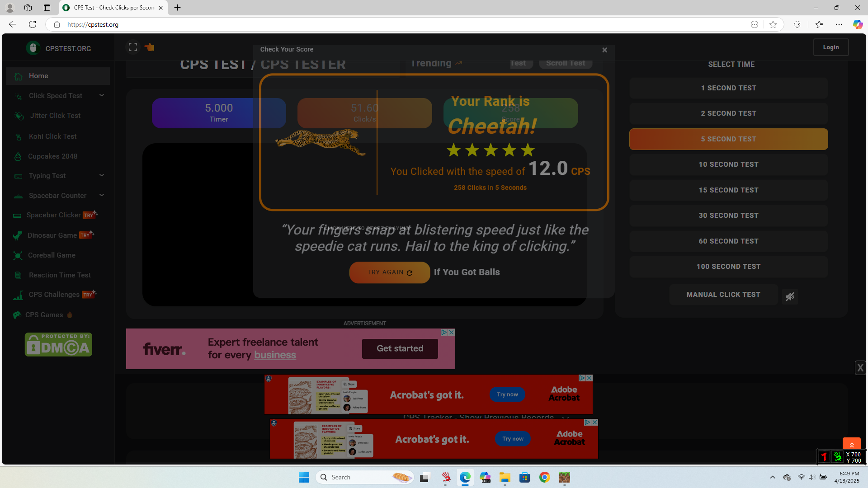Click the Login button
Viewport: 868px width, 488px height.
(x=830, y=47)
